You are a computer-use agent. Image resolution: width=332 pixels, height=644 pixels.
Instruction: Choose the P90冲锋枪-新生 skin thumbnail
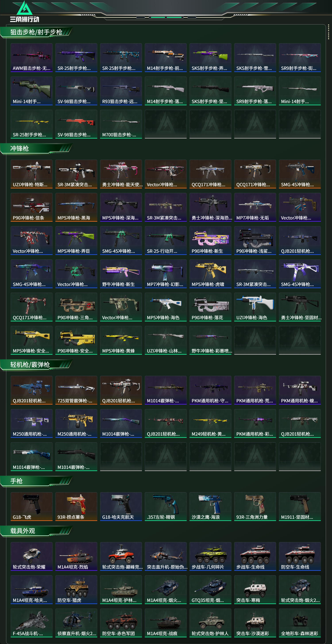210,241
